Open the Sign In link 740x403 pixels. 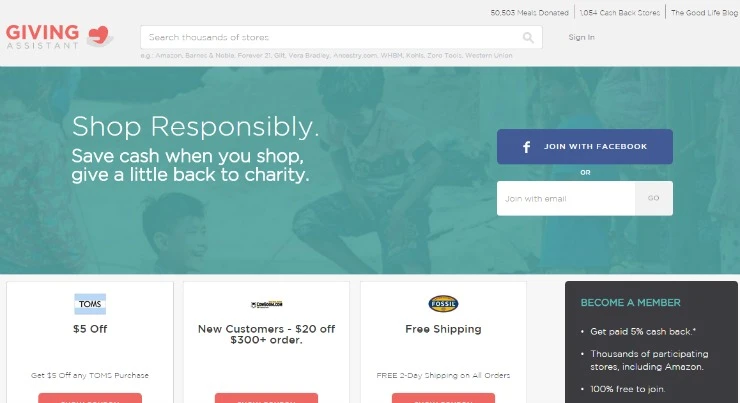pos(581,37)
